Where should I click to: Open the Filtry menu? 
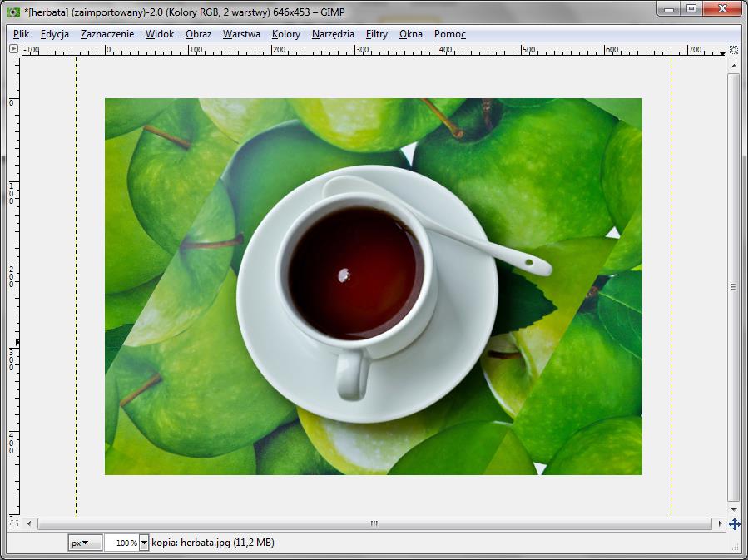click(x=376, y=34)
